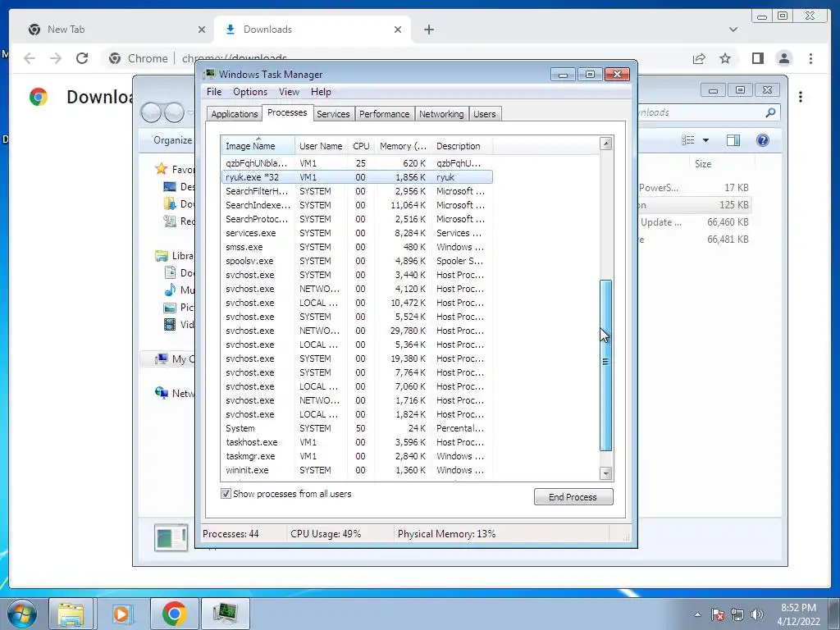
Task: Open My Computer in Explorer sidebar
Action: (x=176, y=359)
